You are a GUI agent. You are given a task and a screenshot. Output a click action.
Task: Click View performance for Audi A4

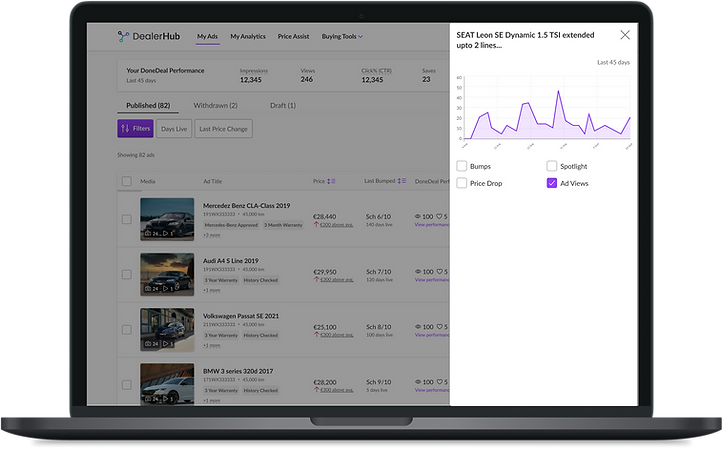pyautogui.click(x=432, y=280)
